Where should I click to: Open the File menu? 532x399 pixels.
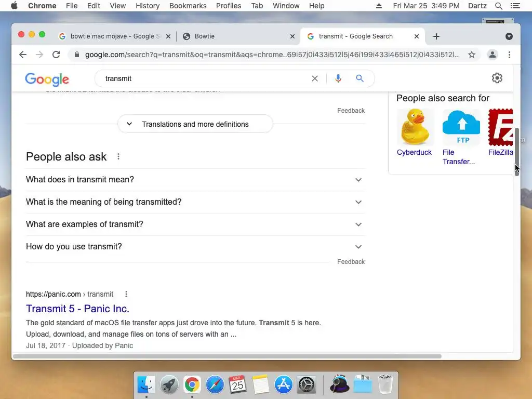(72, 6)
